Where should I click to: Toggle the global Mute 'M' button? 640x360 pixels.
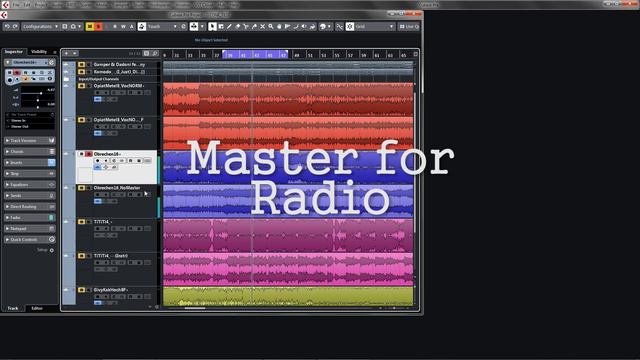pos(89,27)
